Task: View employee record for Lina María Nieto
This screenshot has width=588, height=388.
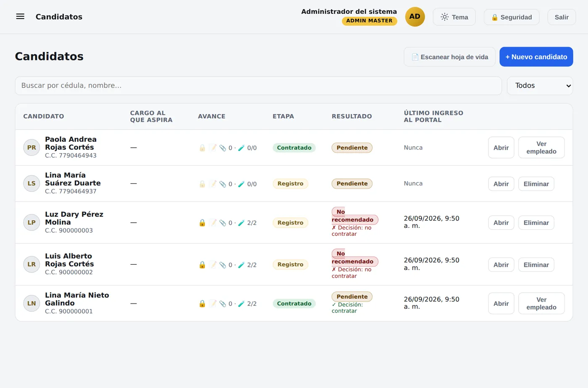Action: coord(541,304)
